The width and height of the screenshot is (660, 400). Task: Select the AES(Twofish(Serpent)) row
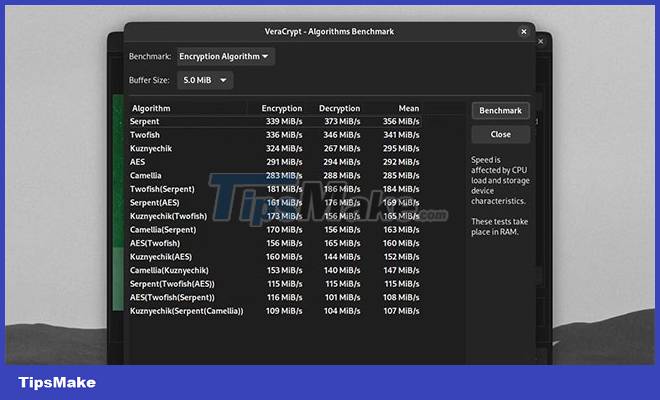point(275,297)
